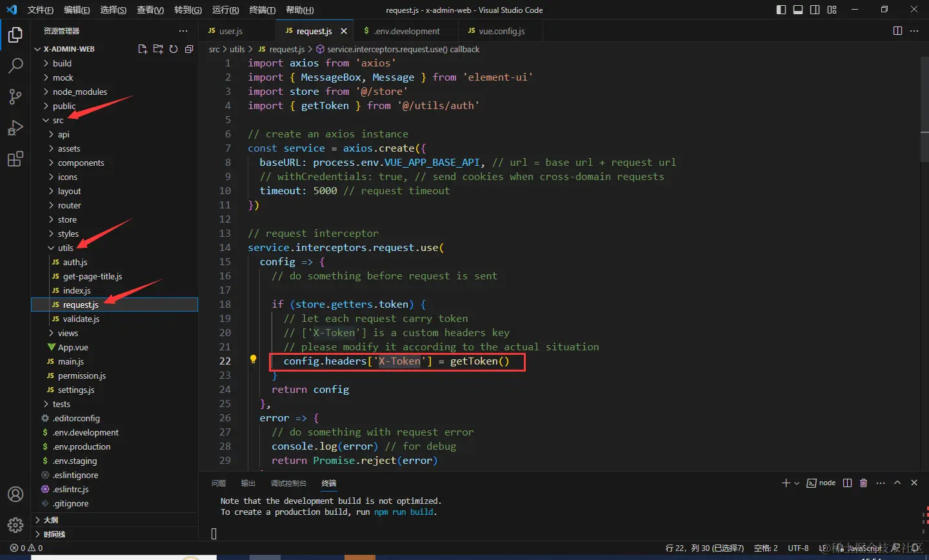The width and height of the screenshot is (929, 560).
Task: Open the 查看(V) menu
Action: pos(150,10)
